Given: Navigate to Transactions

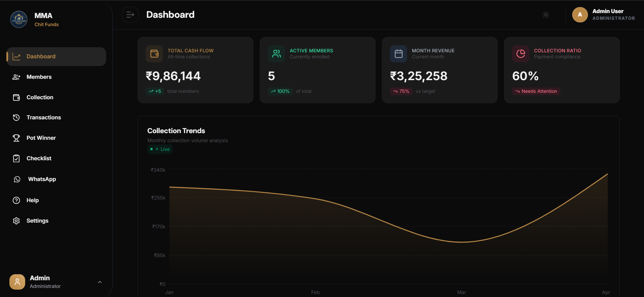Looking at the screenshot, I should [56, 118].
